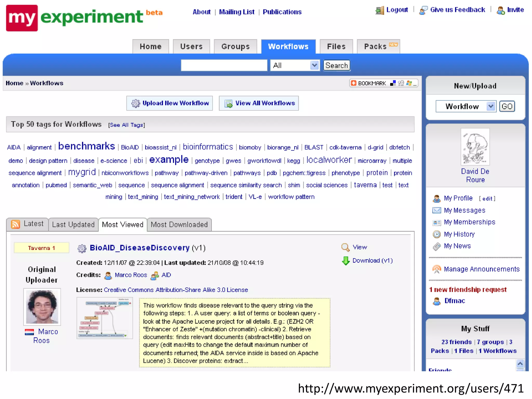Click the RSS feed icon on Latest tab
The image size is (532, 399).
(15, 224)
